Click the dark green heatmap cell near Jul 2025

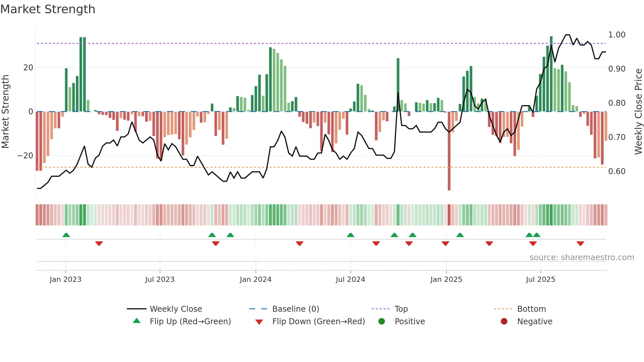tap(551, 215)
